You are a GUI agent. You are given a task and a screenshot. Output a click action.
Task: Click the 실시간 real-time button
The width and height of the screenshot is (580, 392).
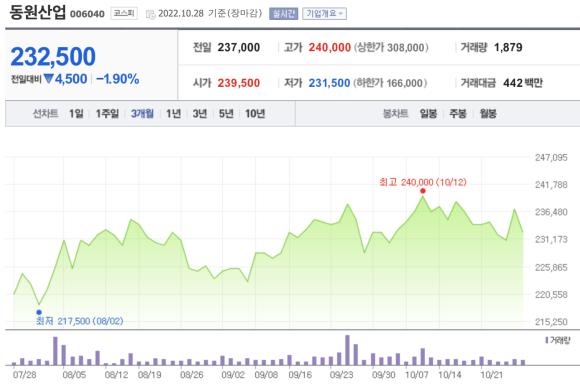[x=283, y=14]
